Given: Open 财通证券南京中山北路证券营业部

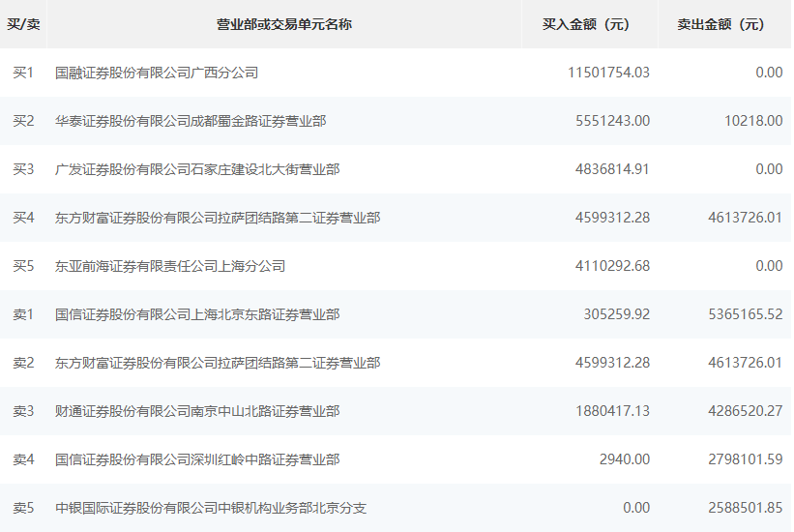Looking at the screenshot, I should [x=197, y=411].
